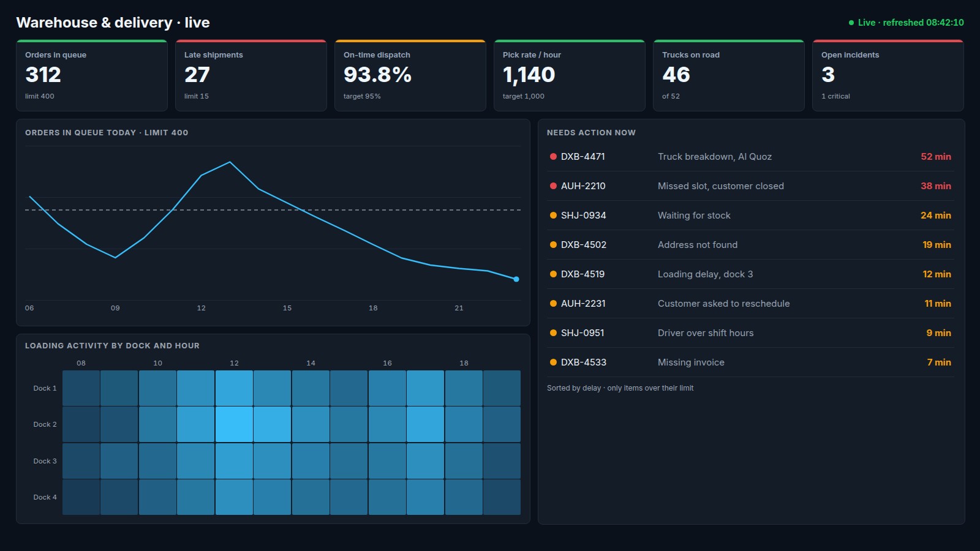Click the 'Warehouse & delivery · live' title

click(x=113, y=23)
